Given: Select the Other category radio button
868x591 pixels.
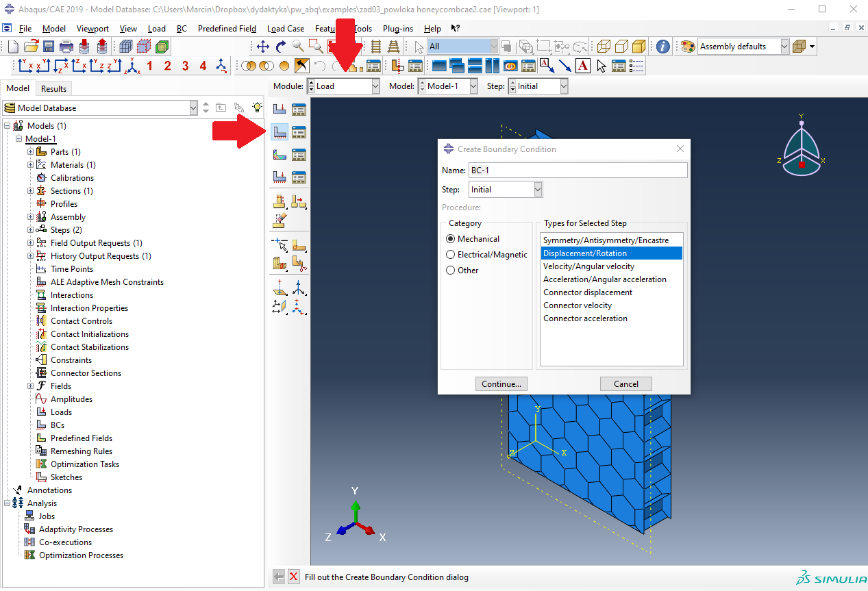Looking at the screenshot, I should pos(450,271).
